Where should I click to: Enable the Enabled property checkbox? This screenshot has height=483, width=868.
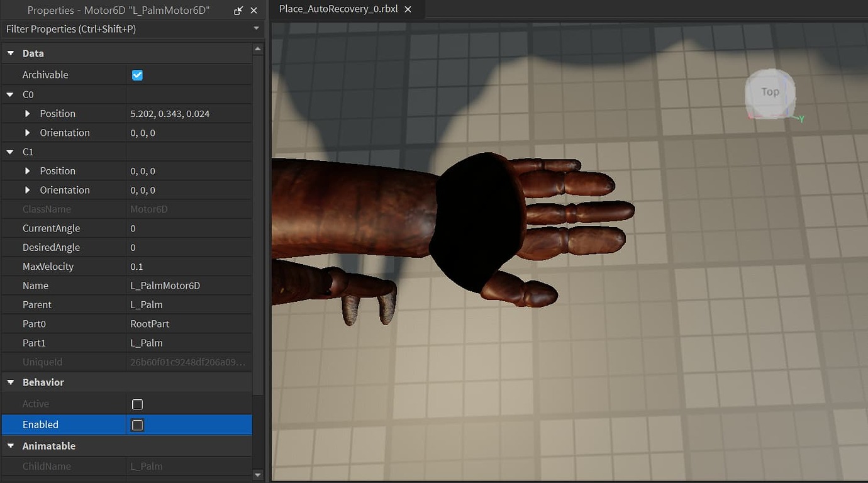[137, 425]
